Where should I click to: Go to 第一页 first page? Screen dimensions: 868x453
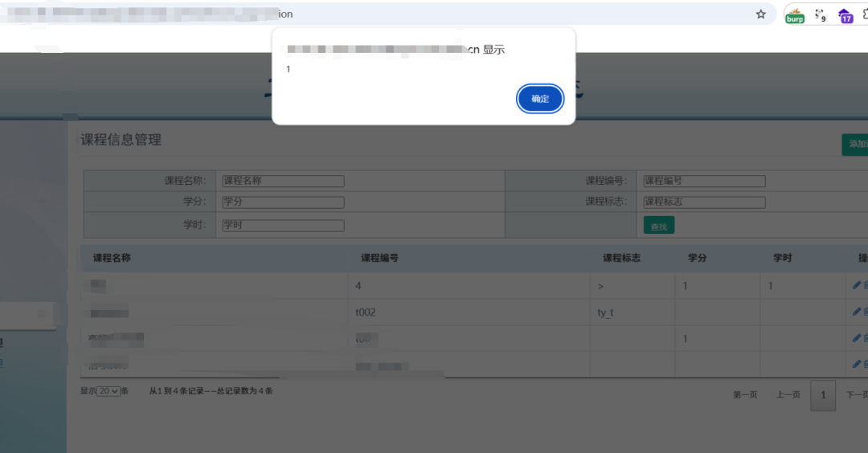coord(744,395)
